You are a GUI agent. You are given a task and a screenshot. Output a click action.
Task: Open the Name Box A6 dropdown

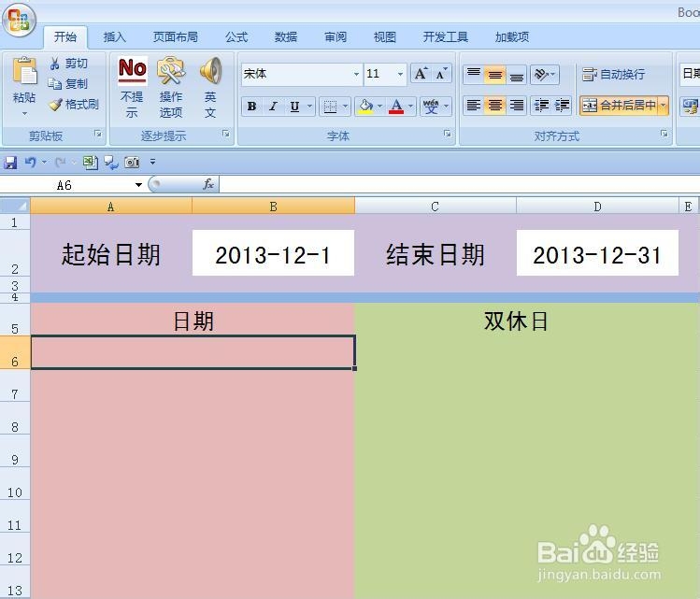pyautogui.click(x=138, y=185)
